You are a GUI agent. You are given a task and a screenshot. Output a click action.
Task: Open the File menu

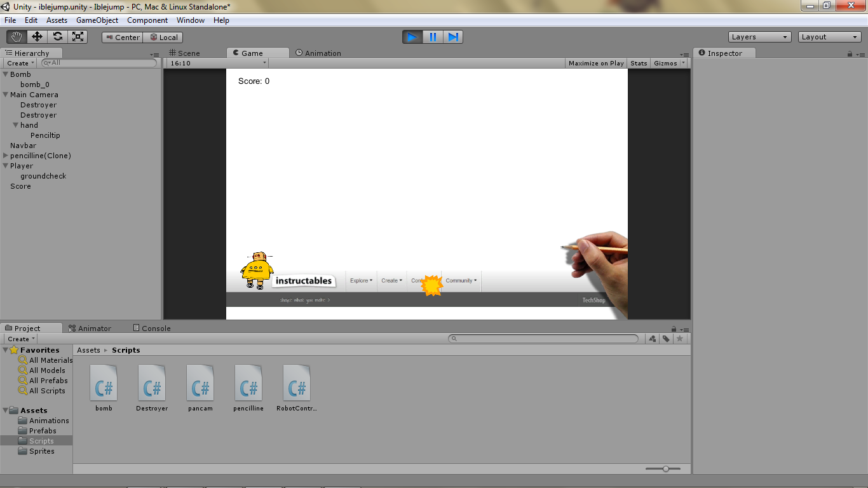[10, 20]
